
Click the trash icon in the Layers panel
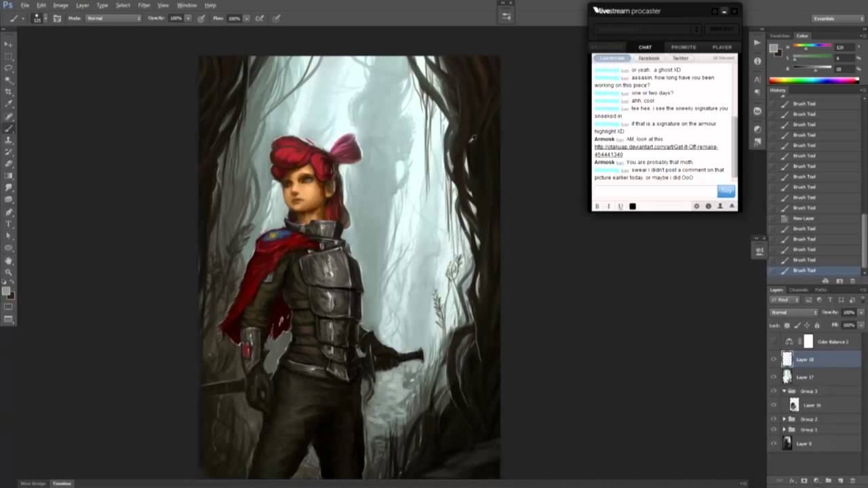[x=852, y=481]
